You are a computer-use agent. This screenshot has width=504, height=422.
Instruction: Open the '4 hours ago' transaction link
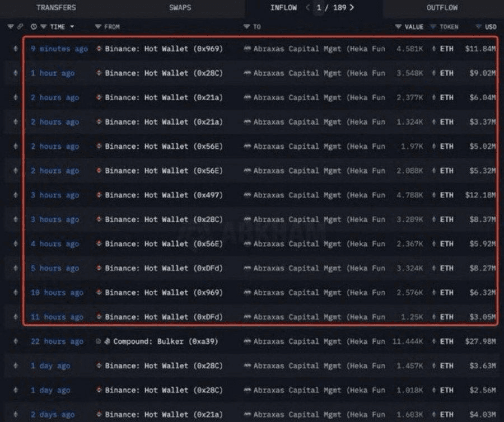(55, 244)
